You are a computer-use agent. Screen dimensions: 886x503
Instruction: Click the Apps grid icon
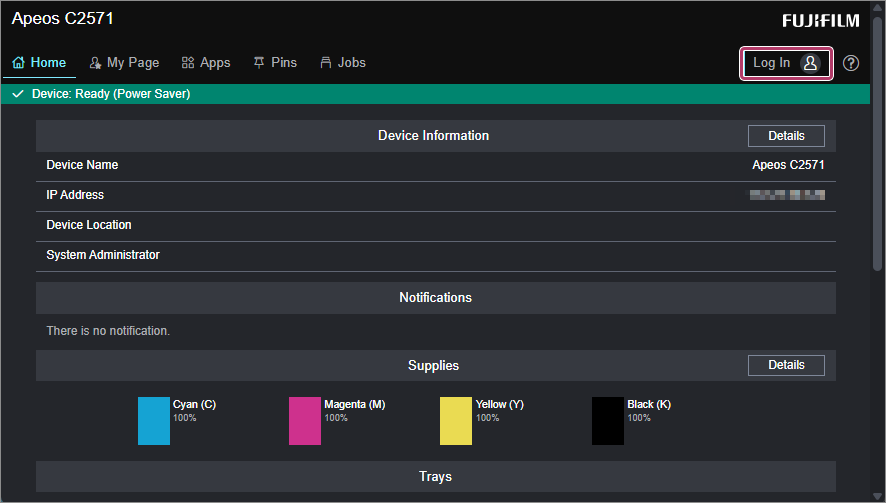coord(188,63)
